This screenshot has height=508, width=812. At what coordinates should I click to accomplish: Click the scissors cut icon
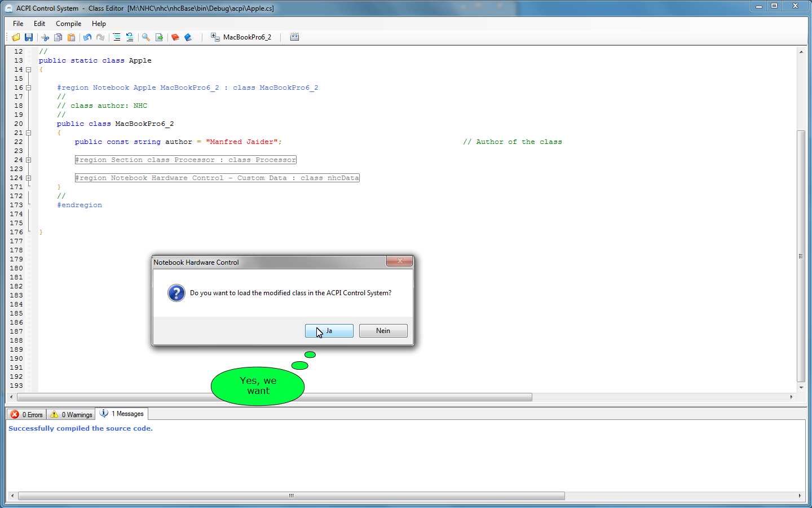[45, 37]
